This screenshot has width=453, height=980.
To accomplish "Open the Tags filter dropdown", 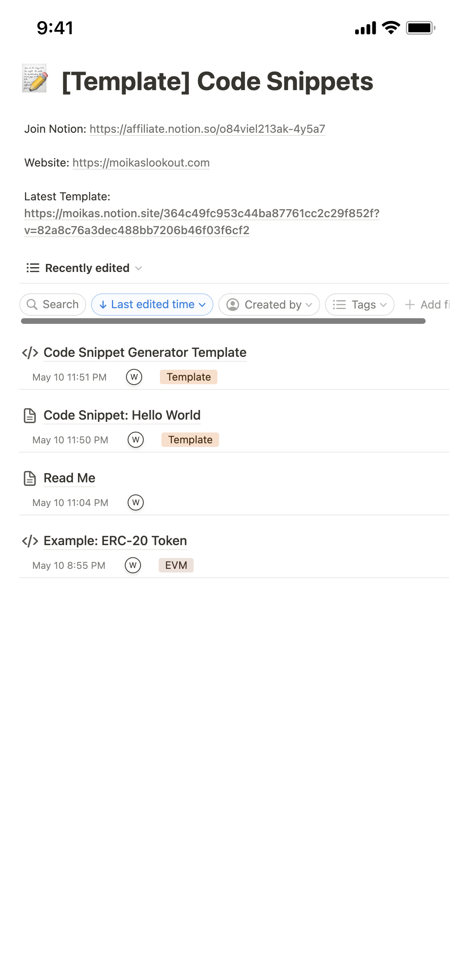I will pos(360,305).
